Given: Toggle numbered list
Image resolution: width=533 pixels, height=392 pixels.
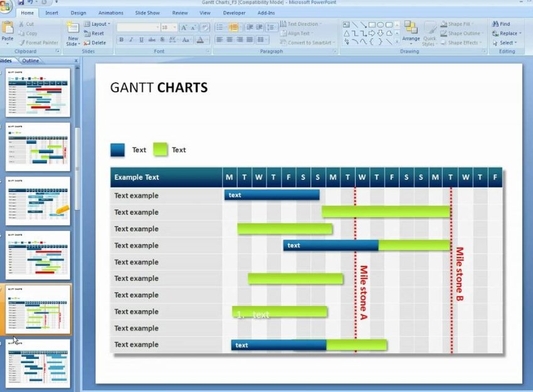Looking at the screenshot, I should point(233,27).
